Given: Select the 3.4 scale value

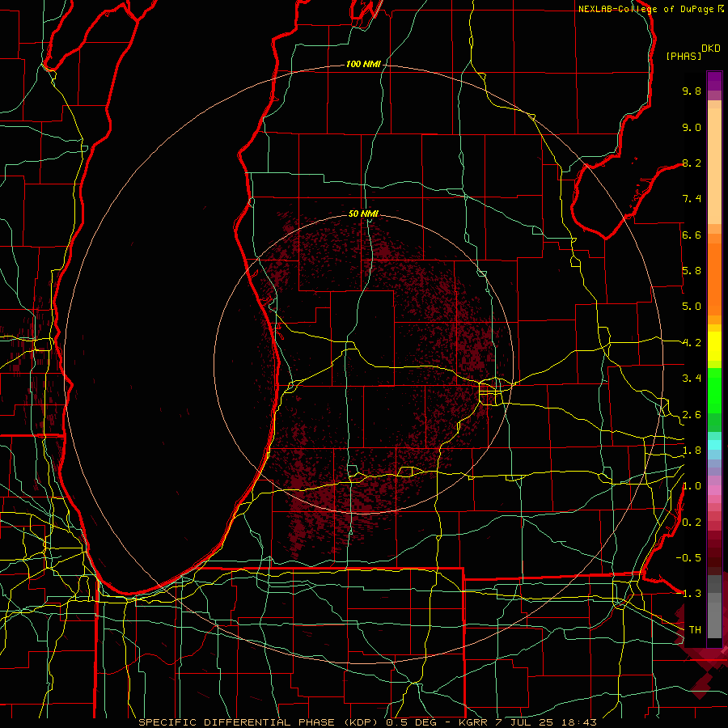Looking at the screenshot, I should 692,379.
